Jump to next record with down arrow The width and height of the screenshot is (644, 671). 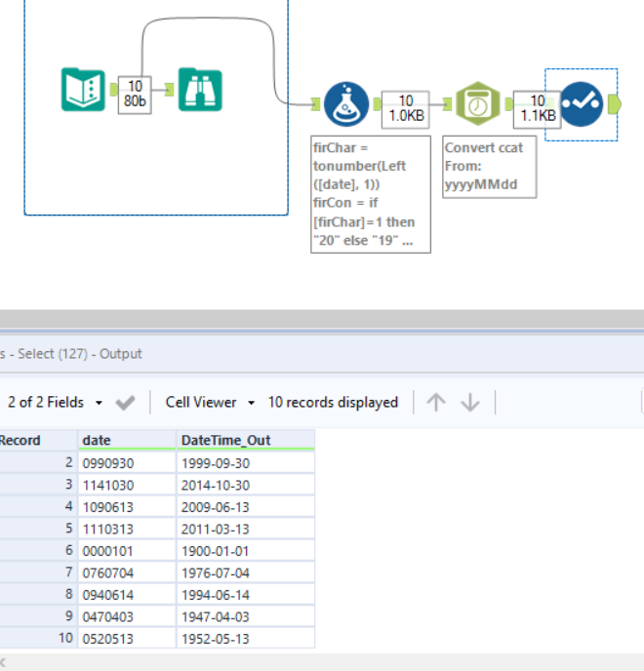click(470, 402)
